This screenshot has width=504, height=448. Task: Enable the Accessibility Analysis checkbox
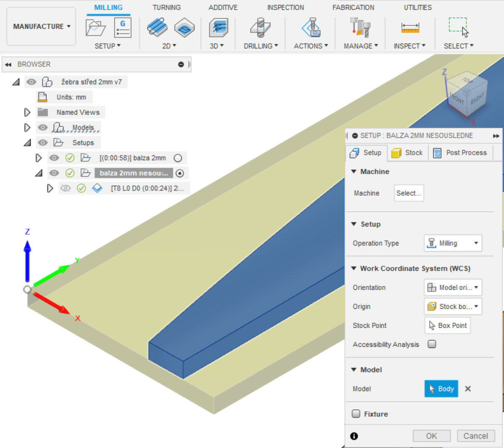pos(432,344)
